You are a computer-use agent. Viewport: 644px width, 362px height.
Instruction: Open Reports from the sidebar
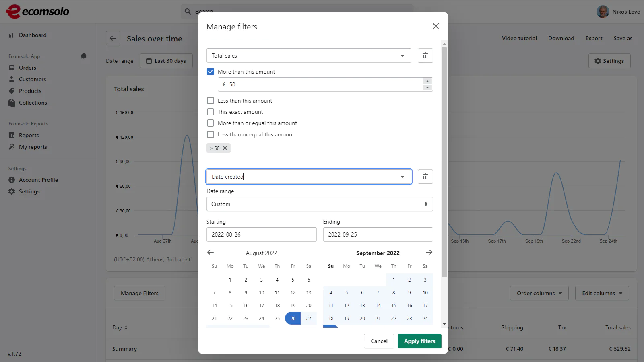29,135
